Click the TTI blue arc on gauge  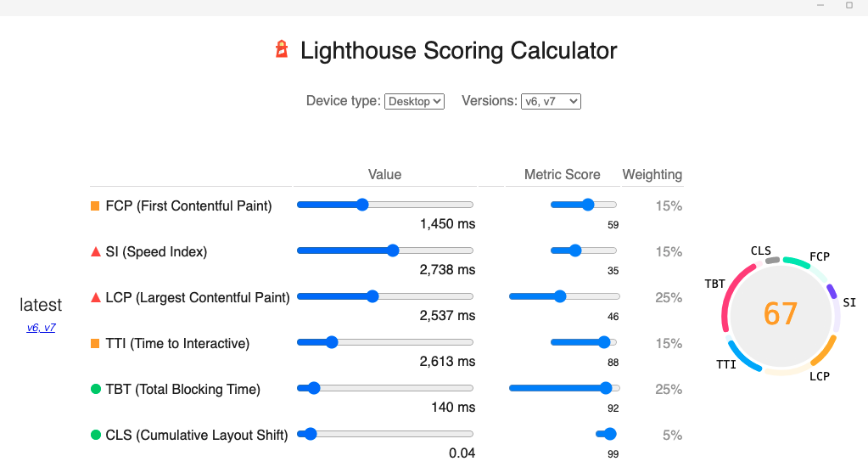742,357
